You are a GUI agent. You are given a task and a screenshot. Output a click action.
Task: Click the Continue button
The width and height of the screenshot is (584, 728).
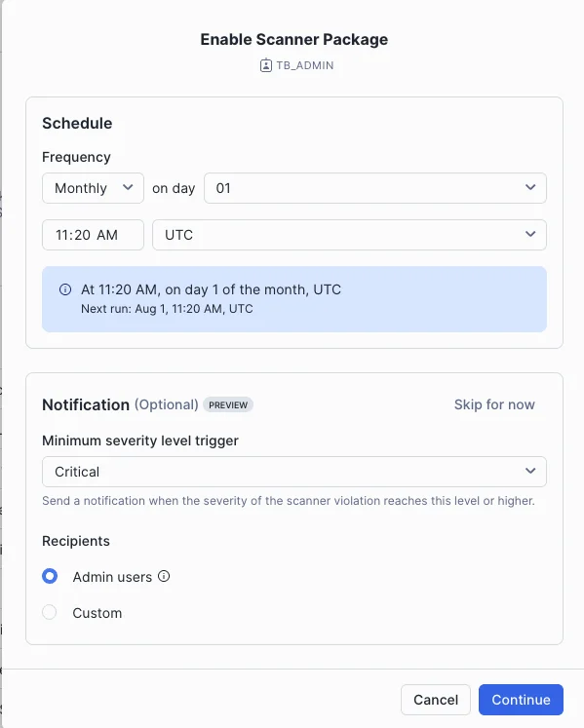[x=521, y=700]
